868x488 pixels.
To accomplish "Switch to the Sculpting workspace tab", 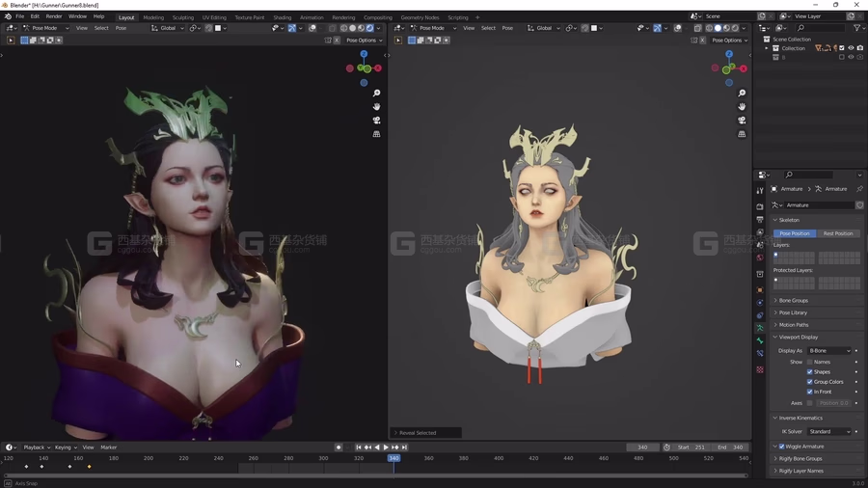I will 182,17.
